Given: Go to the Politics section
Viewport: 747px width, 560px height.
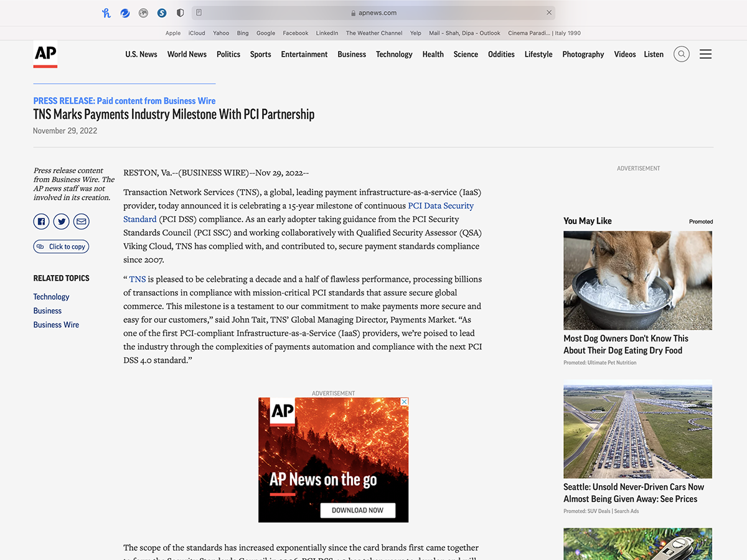Looking at the screenshot, I should click(x=228, y=54).
